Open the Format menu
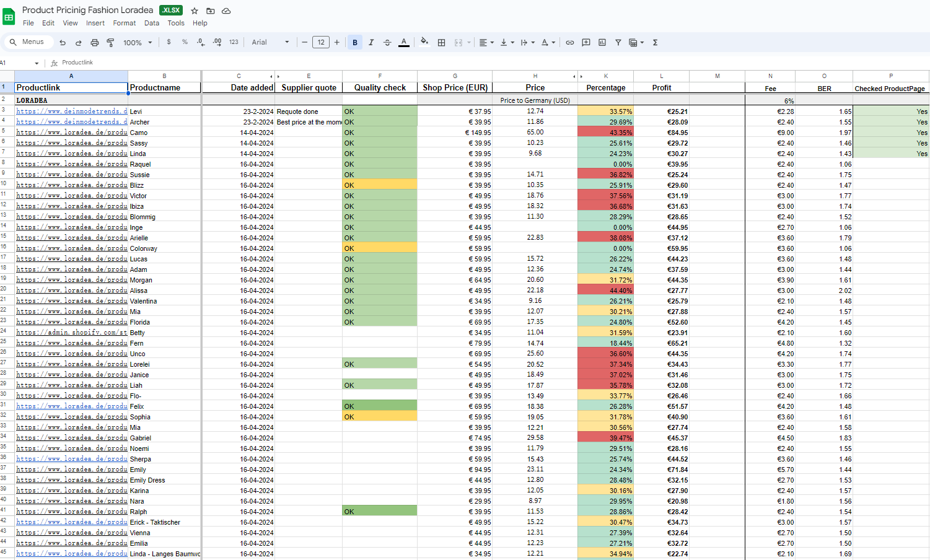Viewport: 930px width, 560px height. point(125,23)
